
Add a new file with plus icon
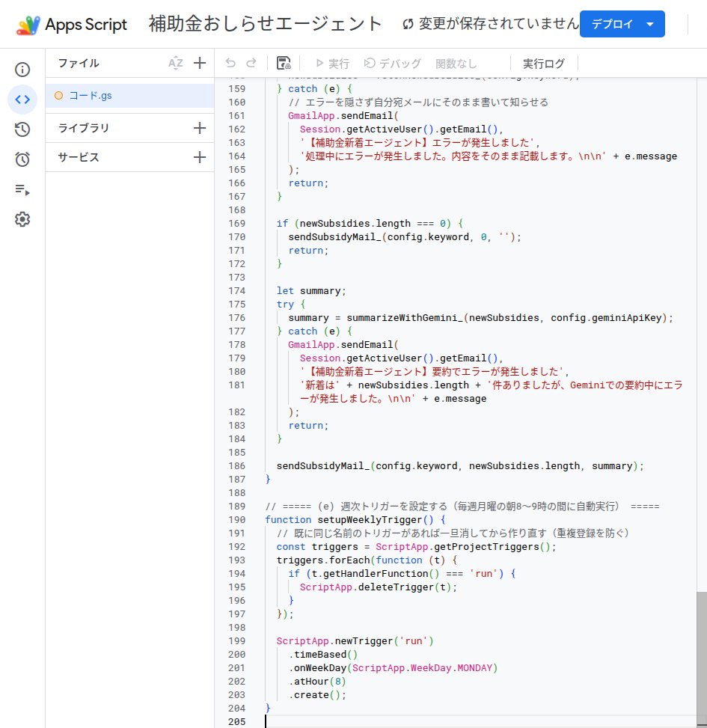click(x=200, y=63)
